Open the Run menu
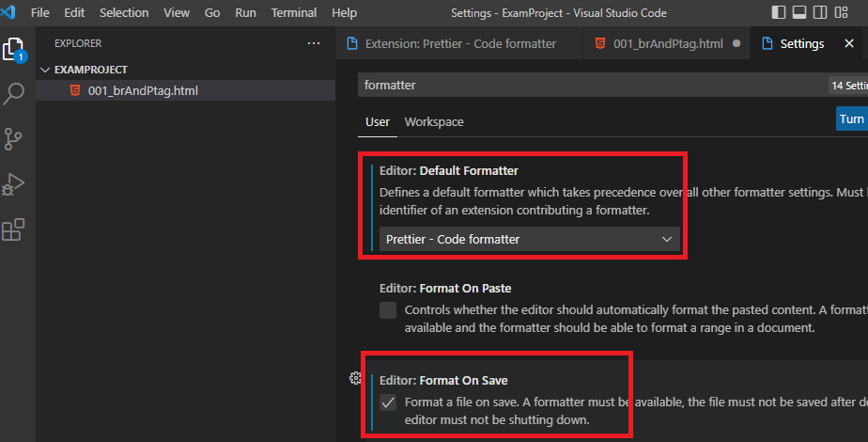 245,13
